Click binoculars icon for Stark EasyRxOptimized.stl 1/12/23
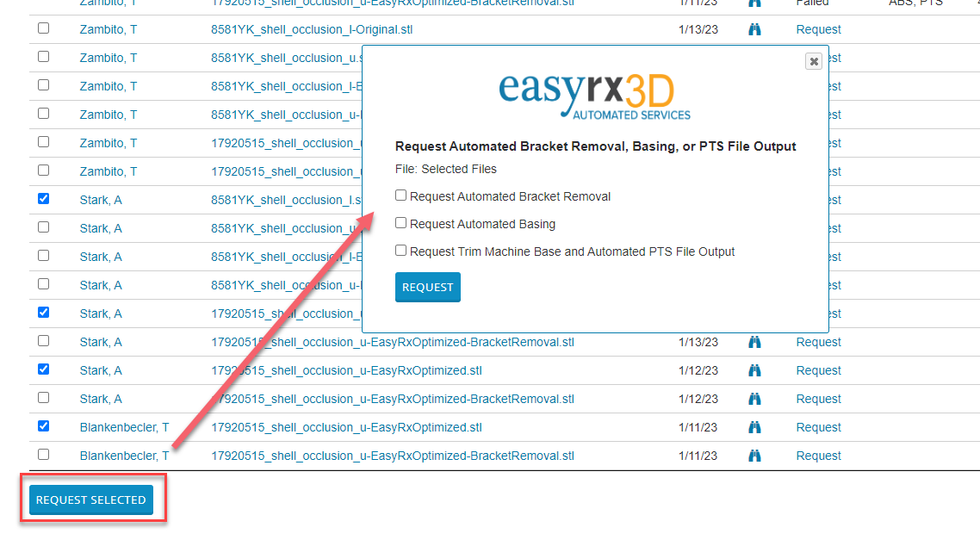The width and height of the screenshot is (980, 540). point(754,370)
